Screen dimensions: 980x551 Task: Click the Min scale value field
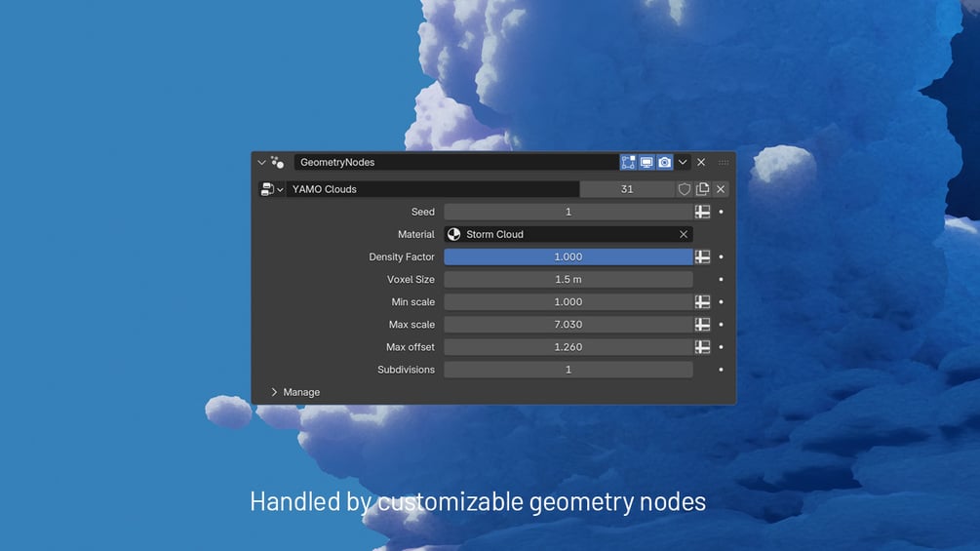coord(568,301)
